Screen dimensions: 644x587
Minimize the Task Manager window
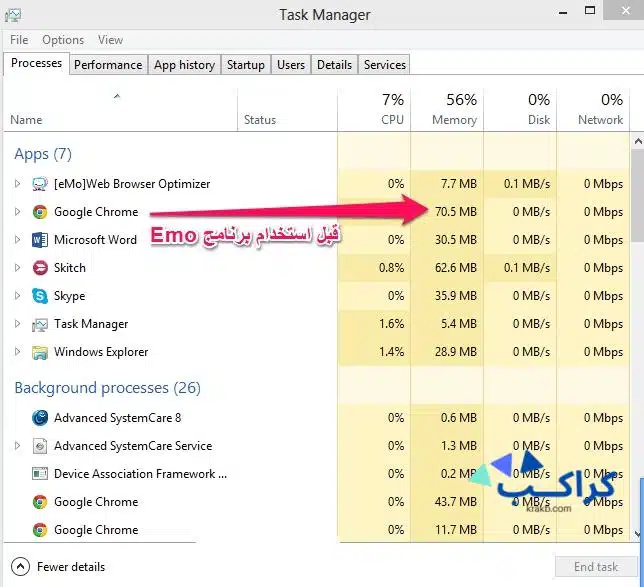pyautogui.click(x=563, y=12)
